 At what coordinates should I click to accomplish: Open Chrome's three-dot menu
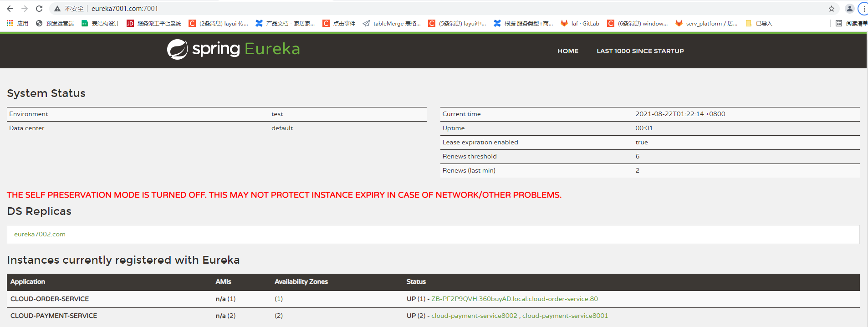pos(864,9)
